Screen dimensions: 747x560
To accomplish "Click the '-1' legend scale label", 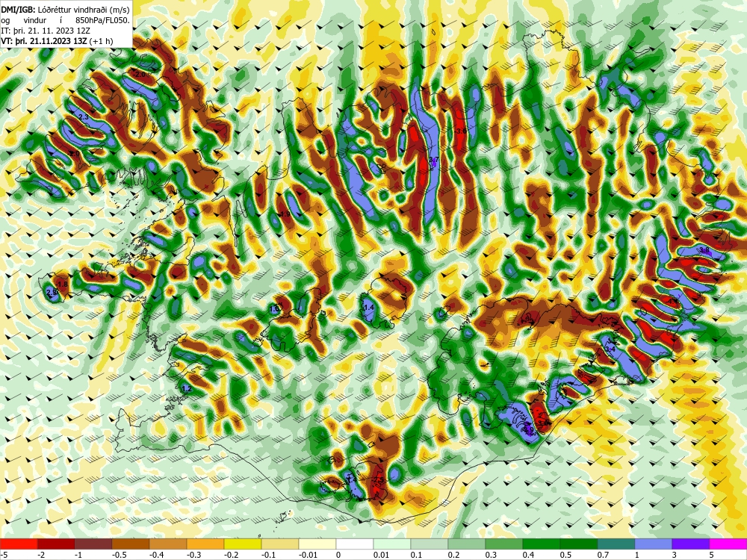I will [78, 555].
